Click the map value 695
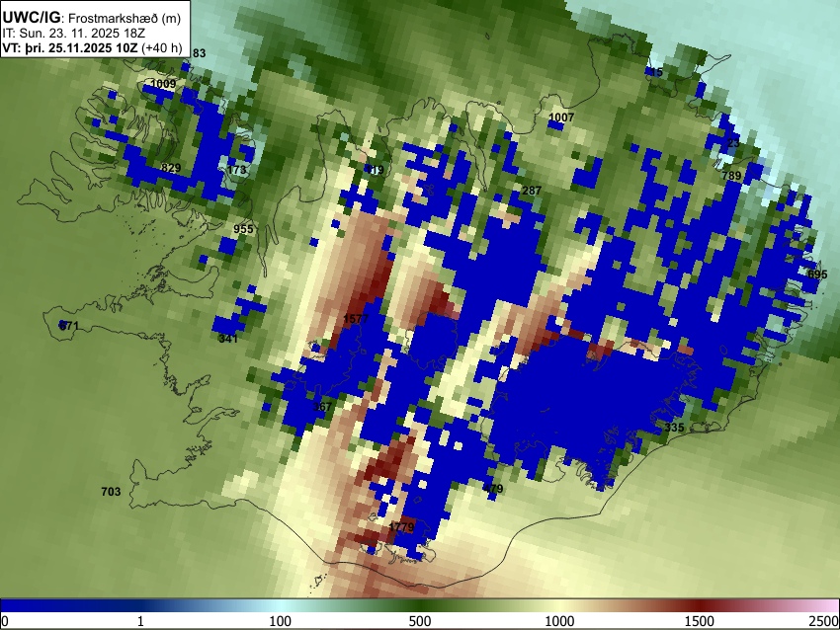 817,275
